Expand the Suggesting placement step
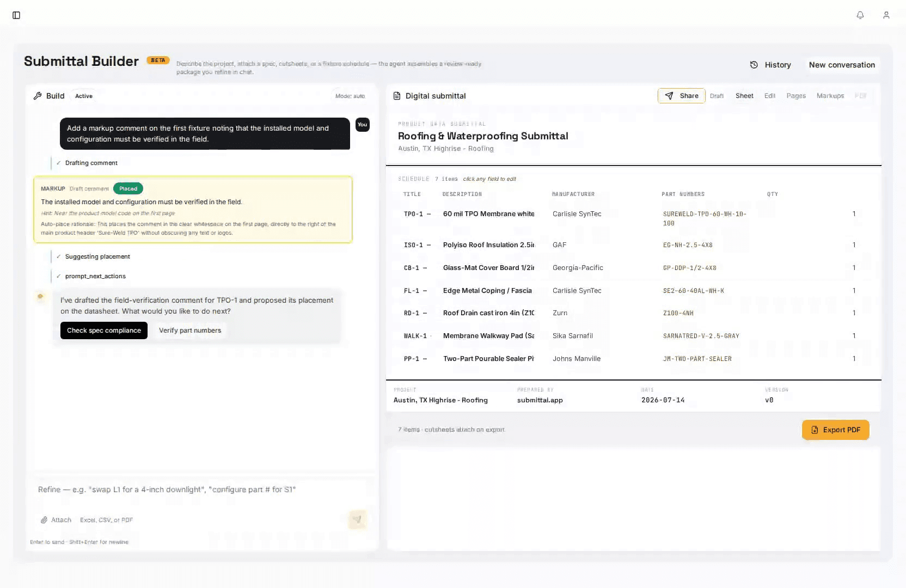 coord(97,256)
